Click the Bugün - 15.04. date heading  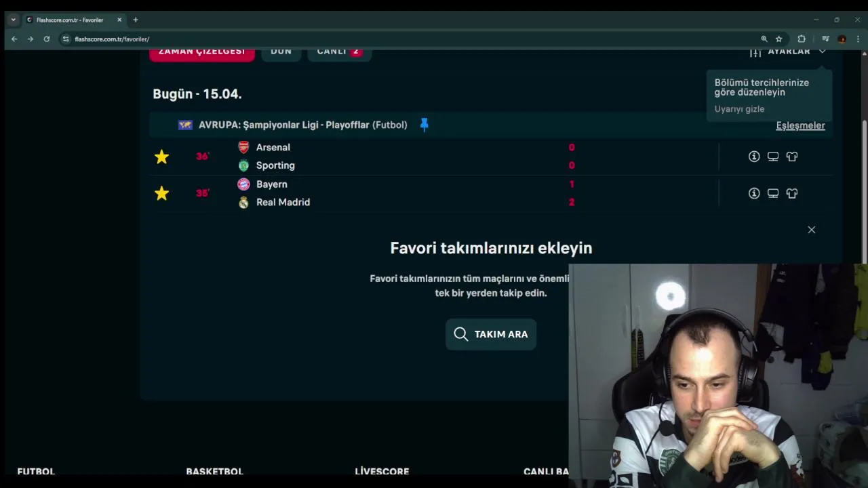[197, 94]
